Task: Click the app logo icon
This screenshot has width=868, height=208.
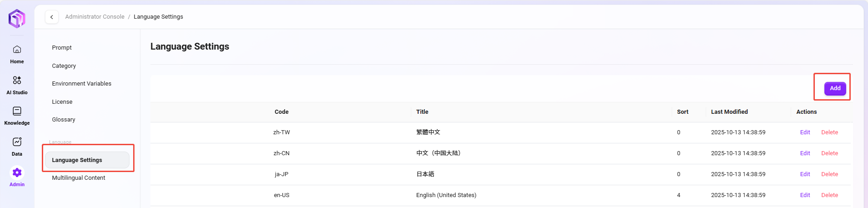Action: click(17, 19)
